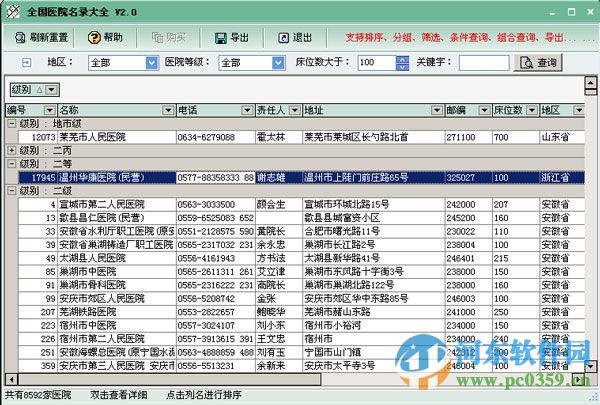Click the small panel toggle icon beside 地区
The width and height of the screenshot is (600, 405).
[26, 62]
